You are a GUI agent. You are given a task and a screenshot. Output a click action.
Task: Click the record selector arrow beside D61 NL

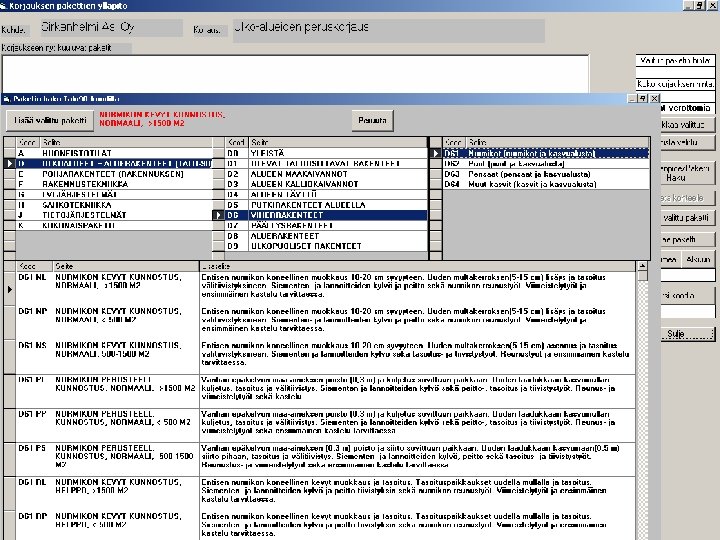pos(10,289)
